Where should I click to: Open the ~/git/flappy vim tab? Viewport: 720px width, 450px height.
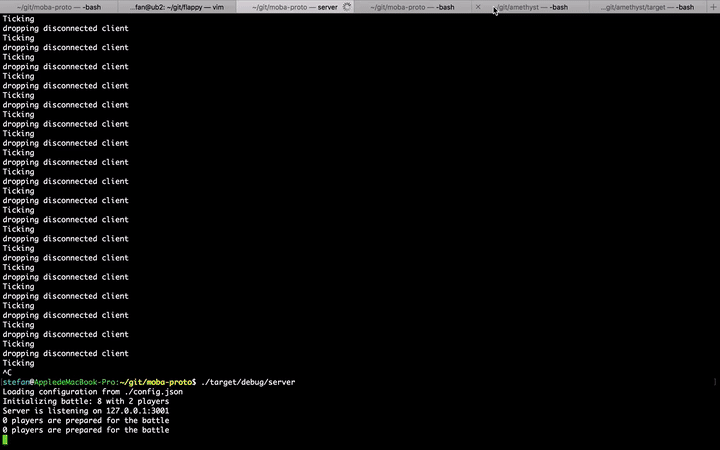(x=177, y=7)
